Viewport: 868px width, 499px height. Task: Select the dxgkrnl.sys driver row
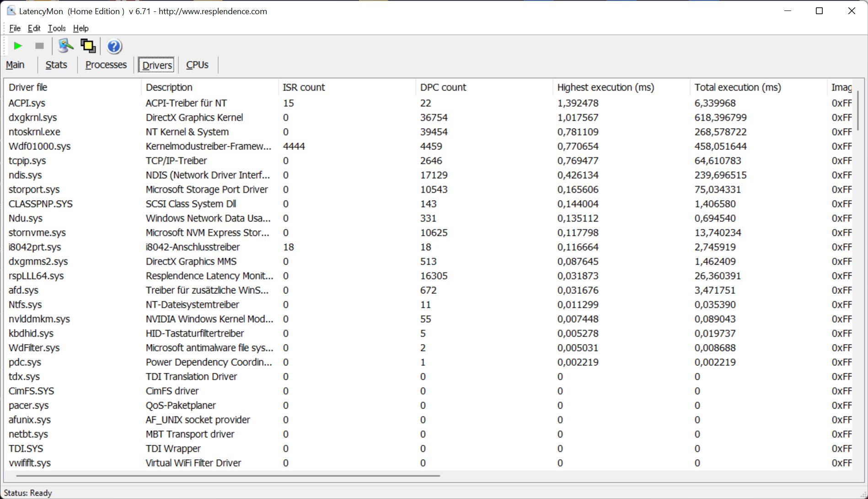pyautogui.click(x=33, y=117)
